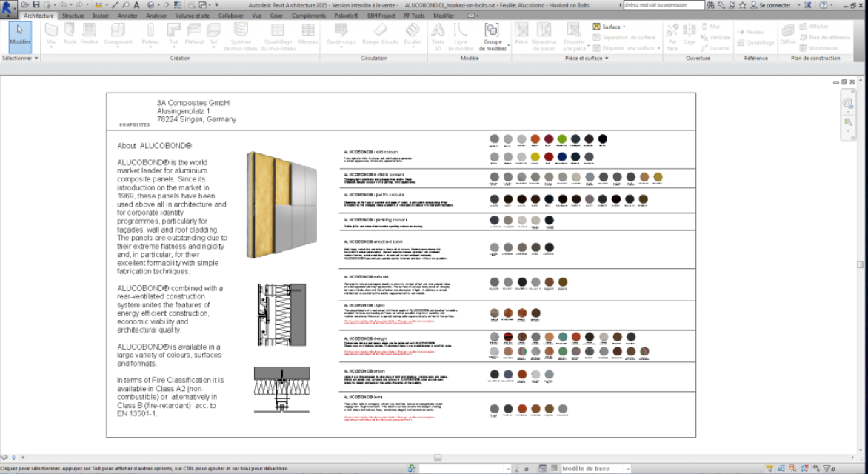Click the star favorites icon in title bar
The width and height of the screenshot is (868, 474).
tap(743, 5)
